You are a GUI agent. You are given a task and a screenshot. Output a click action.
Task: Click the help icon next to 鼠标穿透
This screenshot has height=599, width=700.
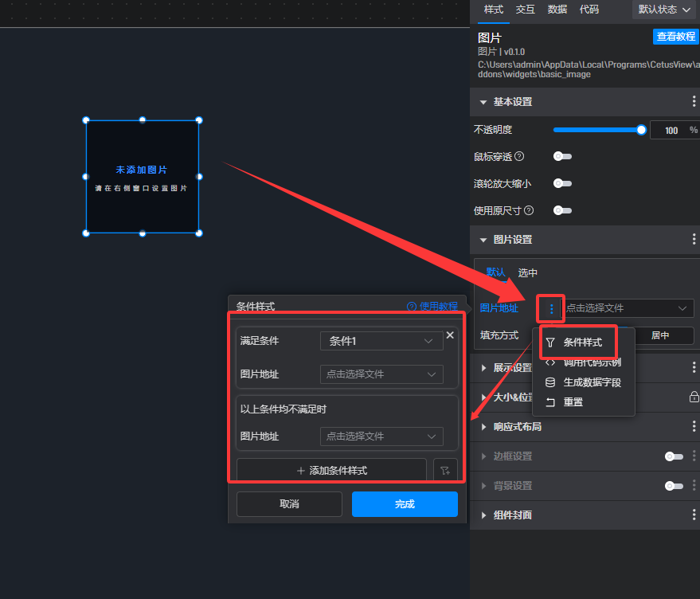[x=519, y=156]
